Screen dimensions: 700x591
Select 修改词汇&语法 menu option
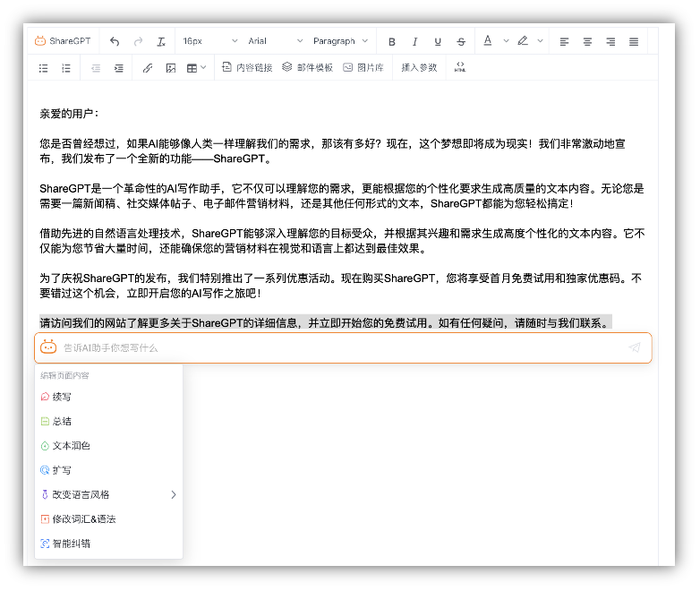(x=108, y=519)
